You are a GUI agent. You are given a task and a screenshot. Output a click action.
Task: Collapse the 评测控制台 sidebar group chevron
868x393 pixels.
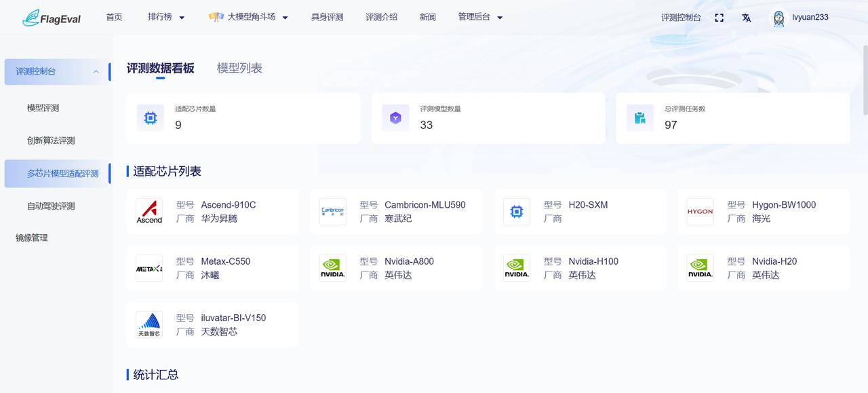(96, 71)
